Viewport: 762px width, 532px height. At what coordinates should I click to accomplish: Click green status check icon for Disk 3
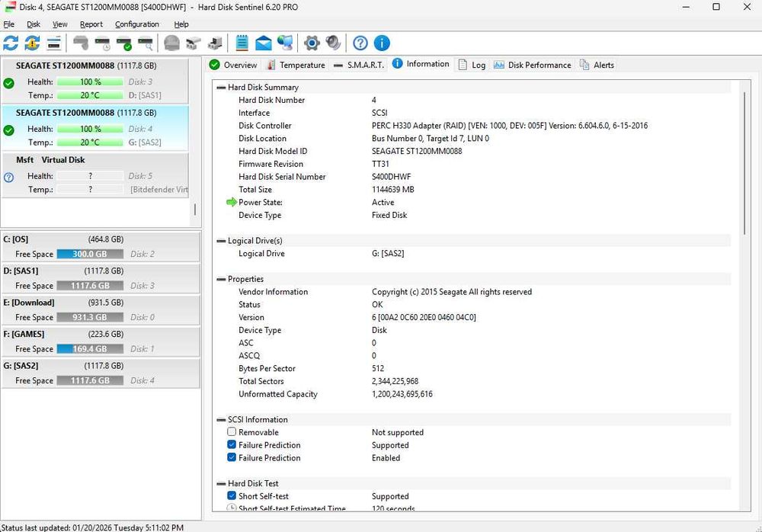[8, 83]
